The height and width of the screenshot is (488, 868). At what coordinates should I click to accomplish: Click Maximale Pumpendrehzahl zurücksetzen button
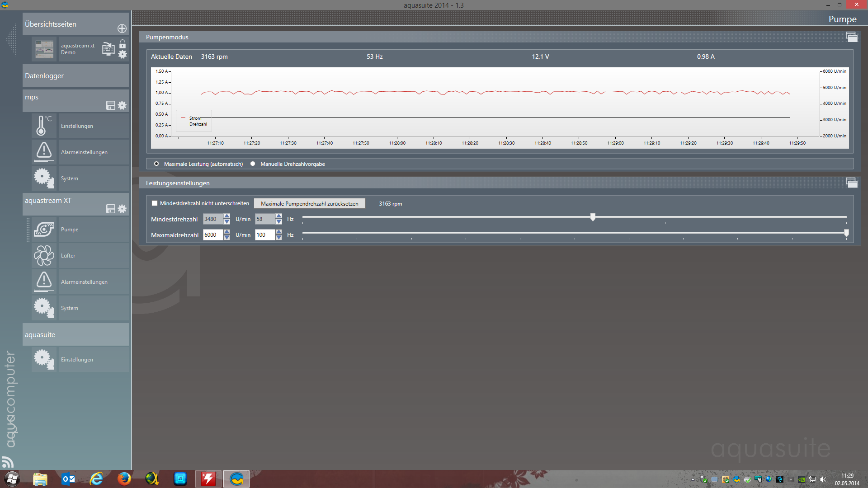309,204
